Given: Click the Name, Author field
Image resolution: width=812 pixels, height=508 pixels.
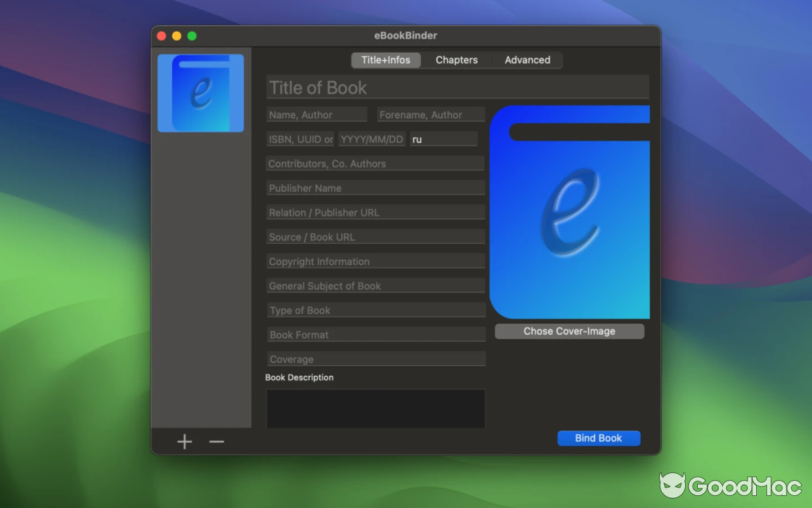Looking at the screenshot, I should (x=317, y=114).
